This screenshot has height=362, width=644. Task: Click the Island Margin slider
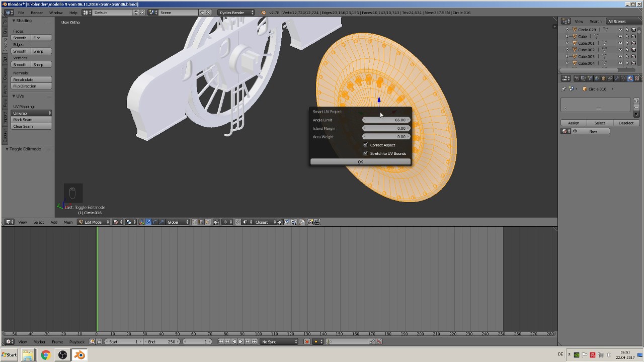[386, 128]
